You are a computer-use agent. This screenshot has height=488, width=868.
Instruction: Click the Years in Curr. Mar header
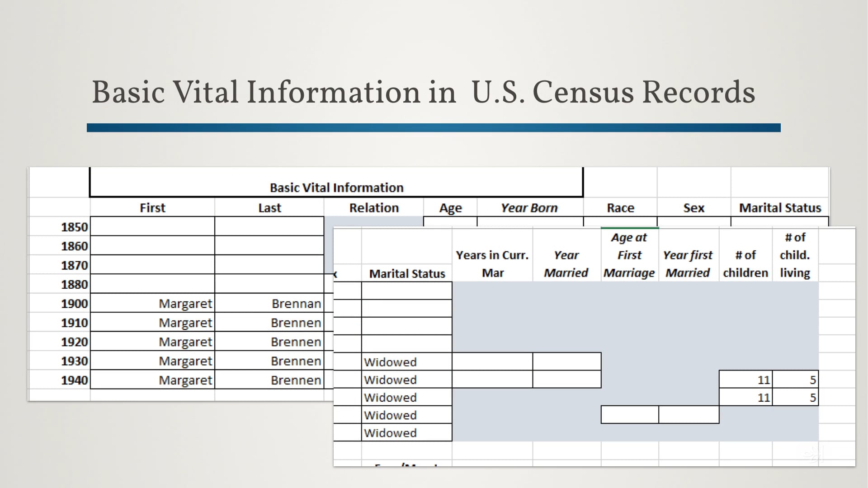492,263
